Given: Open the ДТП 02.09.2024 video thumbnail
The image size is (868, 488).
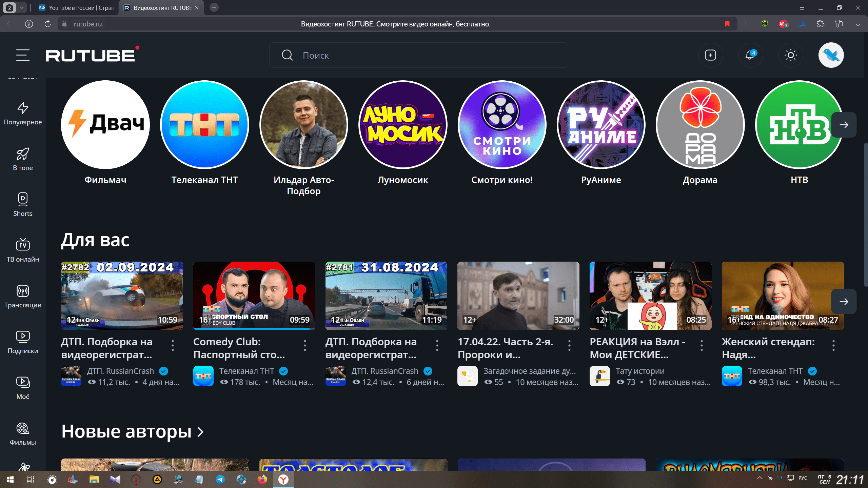Looking at the screenshot, I should click(122, 296).
